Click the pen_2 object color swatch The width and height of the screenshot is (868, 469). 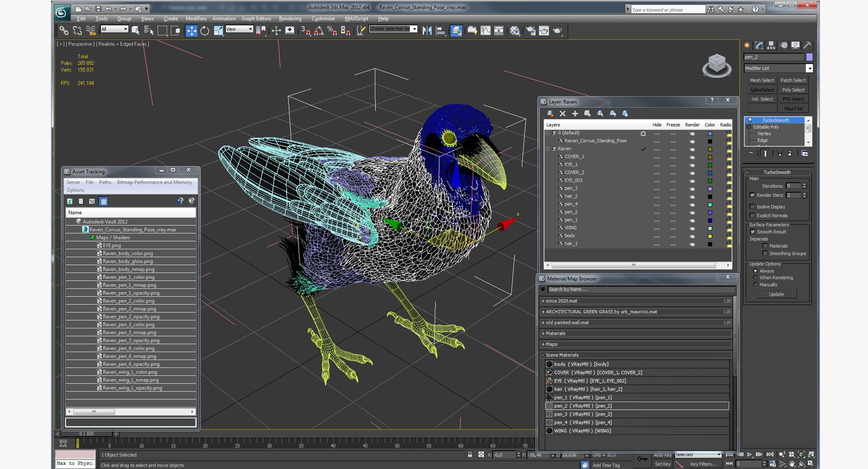click(x=809, y=57)
